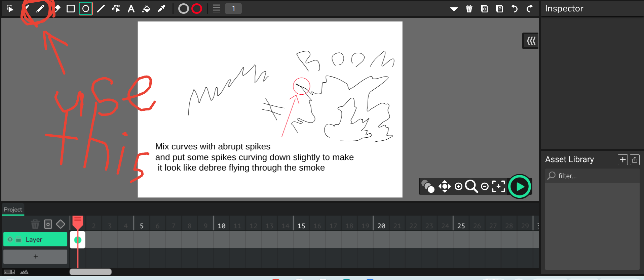This screenshot has height=280, width=644.
Task: Select the Pencil tool
Action: [40, 9]
